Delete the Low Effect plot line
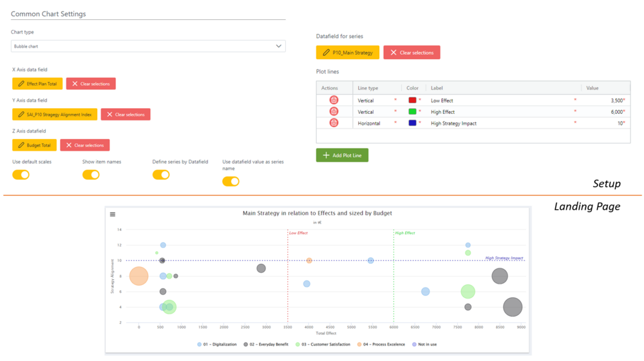Viewport: 644px width, 361px height. (x=334, y=100)
